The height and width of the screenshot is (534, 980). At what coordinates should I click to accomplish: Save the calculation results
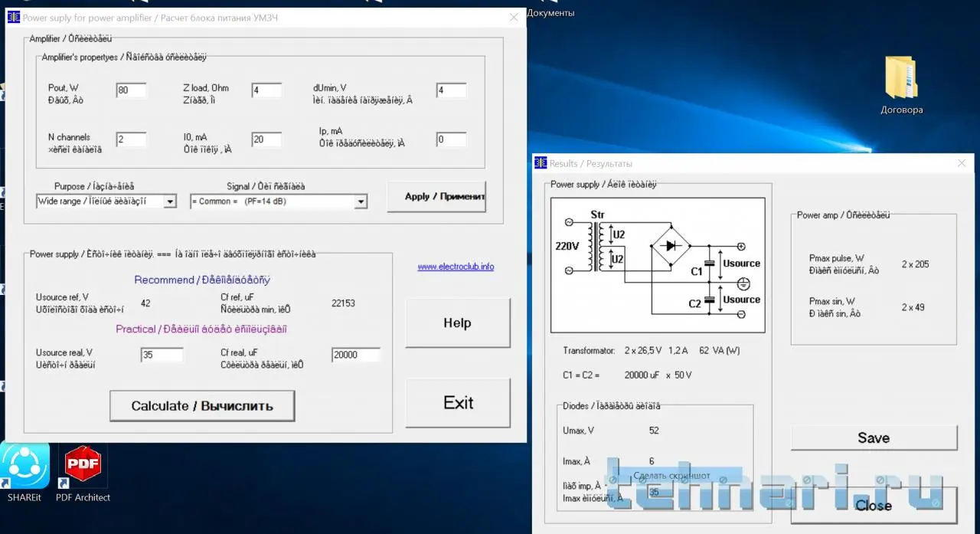[x=874, y=438]
